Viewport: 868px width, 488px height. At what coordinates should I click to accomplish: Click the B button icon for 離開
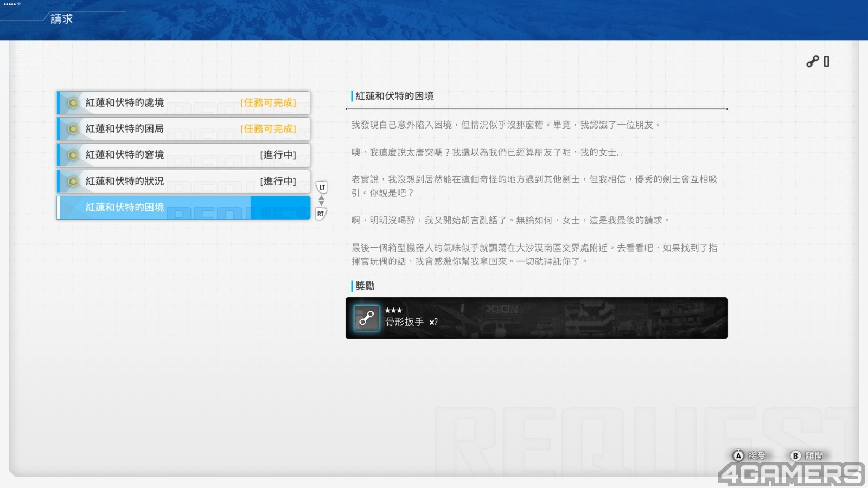[795, 455]
